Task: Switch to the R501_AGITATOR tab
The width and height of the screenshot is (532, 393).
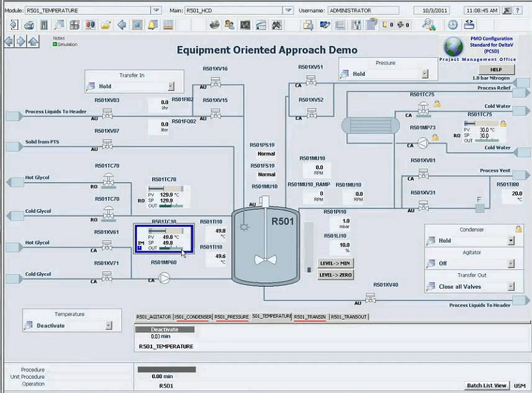Action: click(153, 317)
